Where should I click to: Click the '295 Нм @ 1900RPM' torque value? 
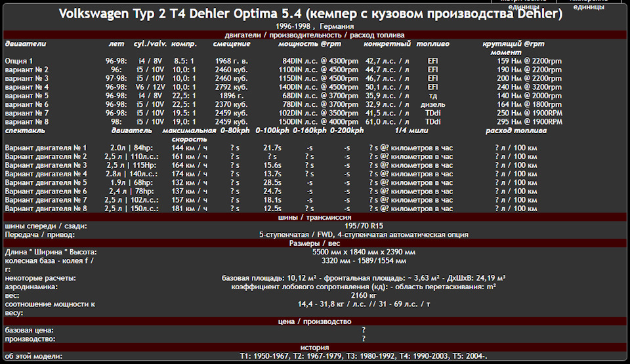tap(530, 122)
